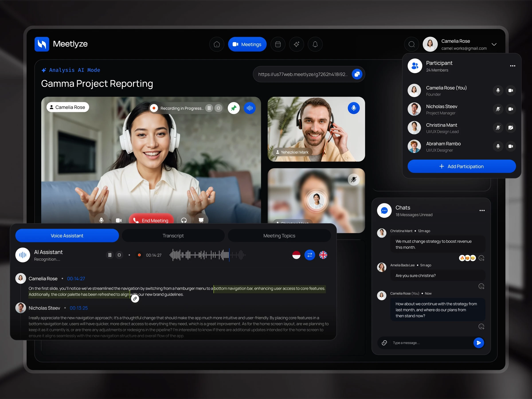Switch to the Transcript tab
532x399 pixels.
(173, 236)
